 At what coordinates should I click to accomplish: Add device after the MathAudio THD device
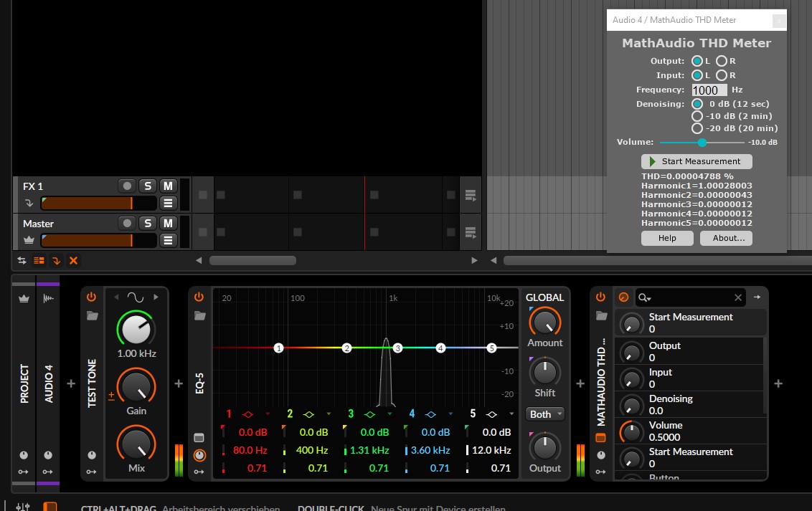(x=778, y=383)
